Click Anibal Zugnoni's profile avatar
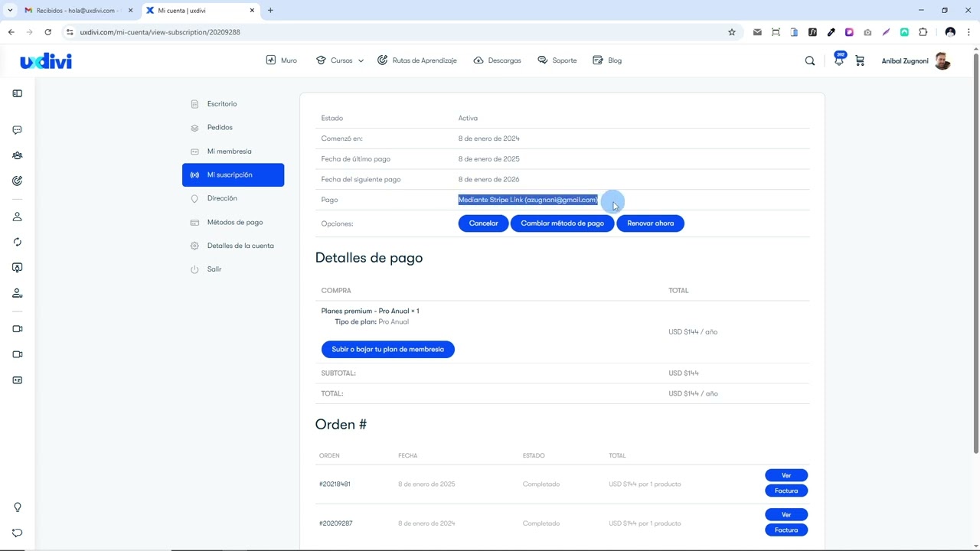 pyautogui.click(x=942, y=60)
